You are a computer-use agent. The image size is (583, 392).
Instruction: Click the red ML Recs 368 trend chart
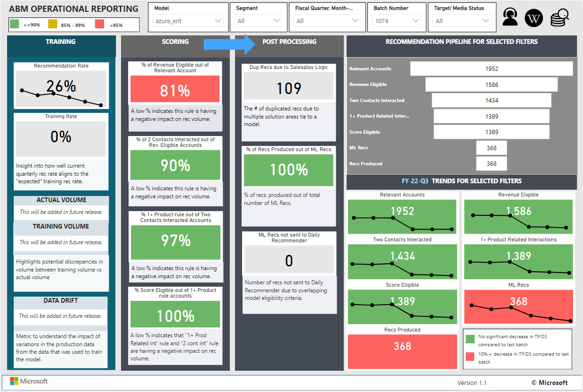point(518,307)
